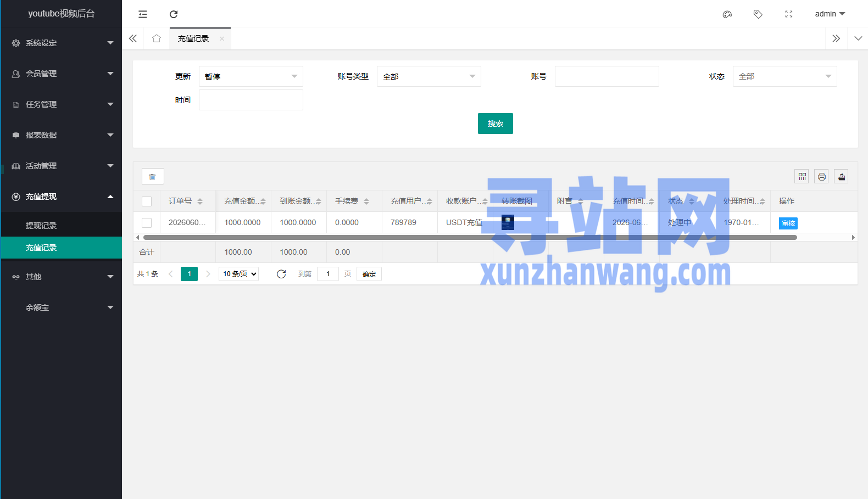
Task: Sort by 手续费 column
Action: 366,201
